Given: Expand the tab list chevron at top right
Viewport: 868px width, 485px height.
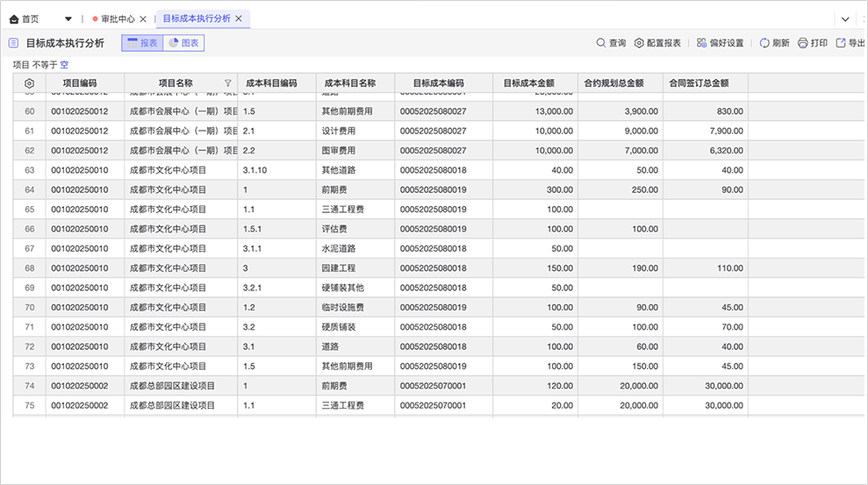Looking at the screenshot, I should coord(845,18).
